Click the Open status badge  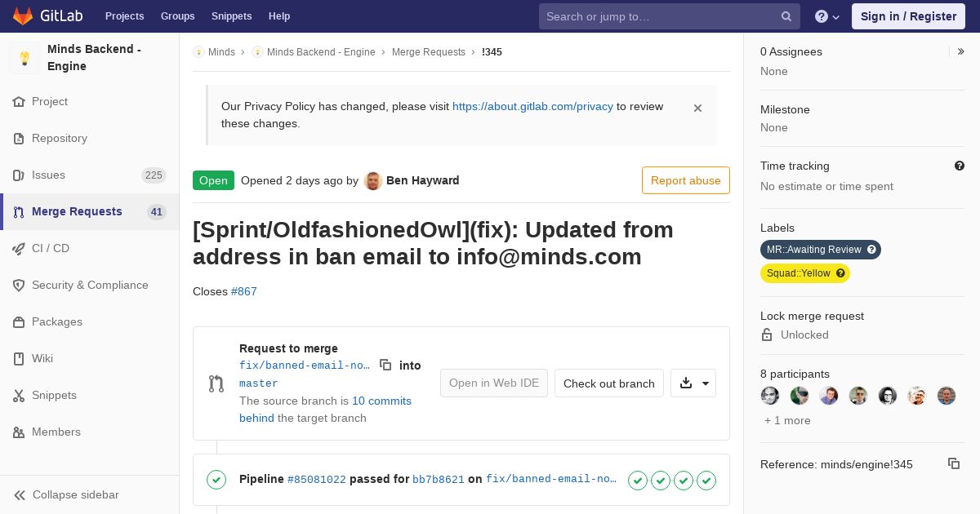click(x=213, y=180)
